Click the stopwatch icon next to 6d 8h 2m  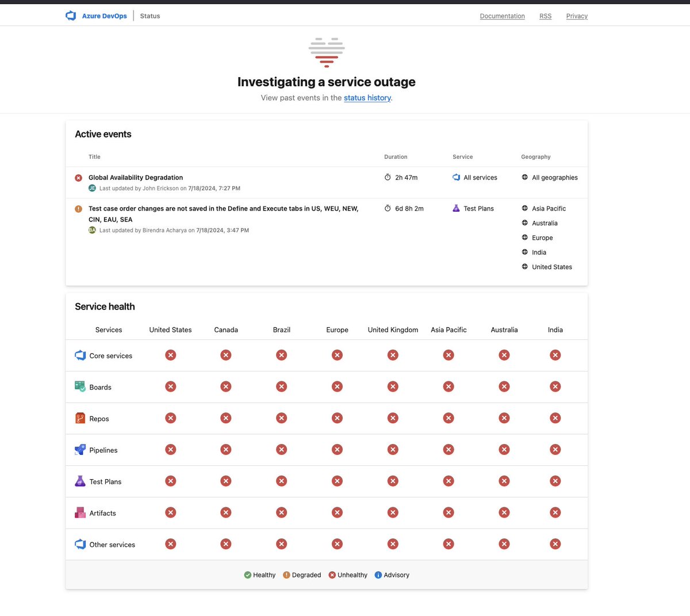(388, 208)
